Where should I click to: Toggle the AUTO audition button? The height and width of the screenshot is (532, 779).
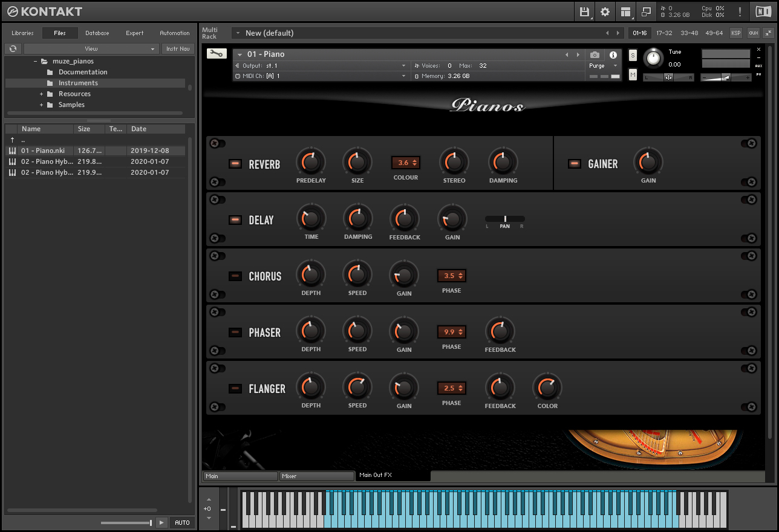point(182,522)
